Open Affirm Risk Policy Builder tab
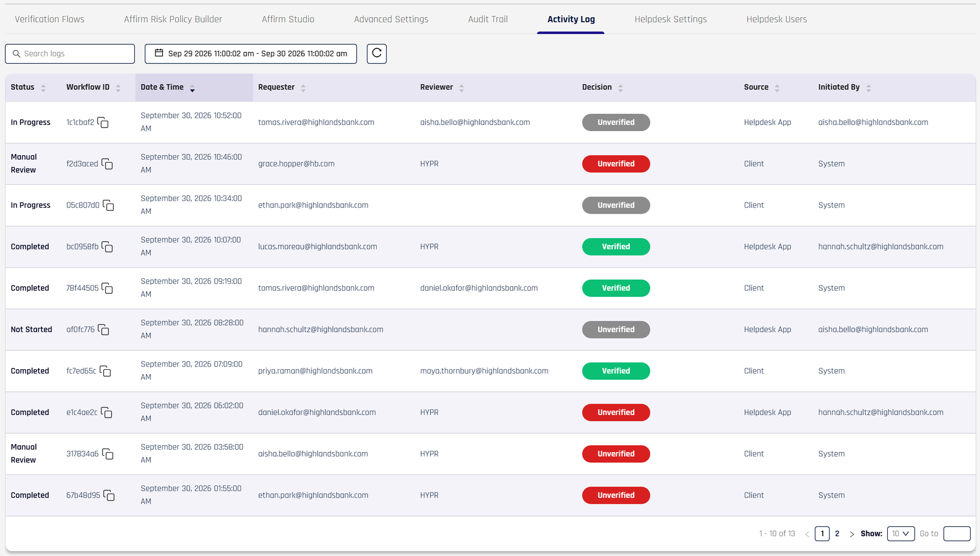 (173, 19)
